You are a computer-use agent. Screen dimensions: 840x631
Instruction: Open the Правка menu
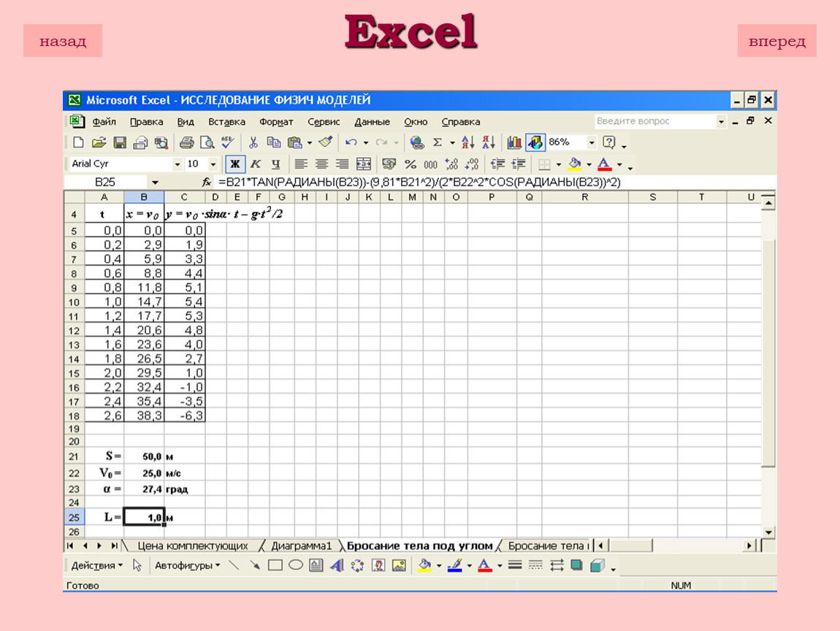pyautogui.click(x=146, y=121)
